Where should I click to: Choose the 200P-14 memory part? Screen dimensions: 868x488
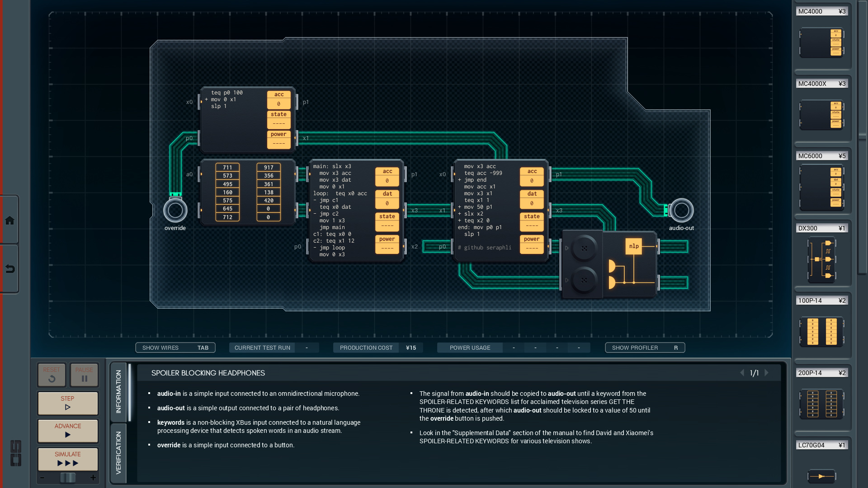821,404
